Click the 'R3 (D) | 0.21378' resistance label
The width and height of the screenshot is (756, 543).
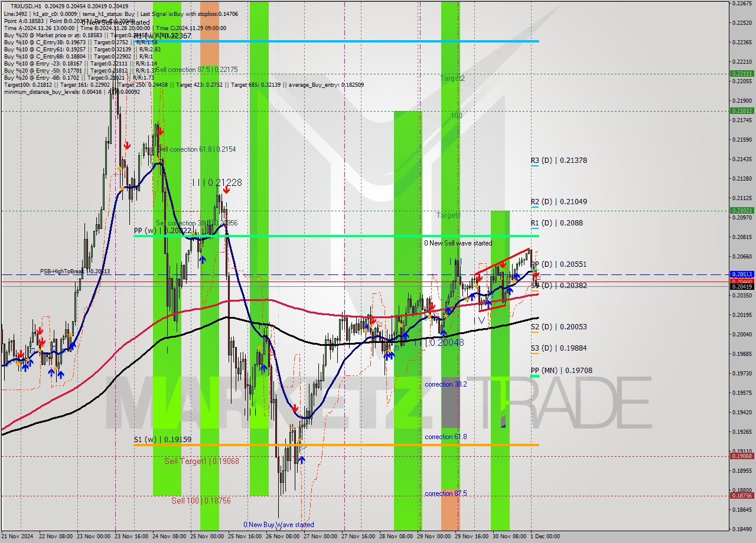click(x=558, y=161)
